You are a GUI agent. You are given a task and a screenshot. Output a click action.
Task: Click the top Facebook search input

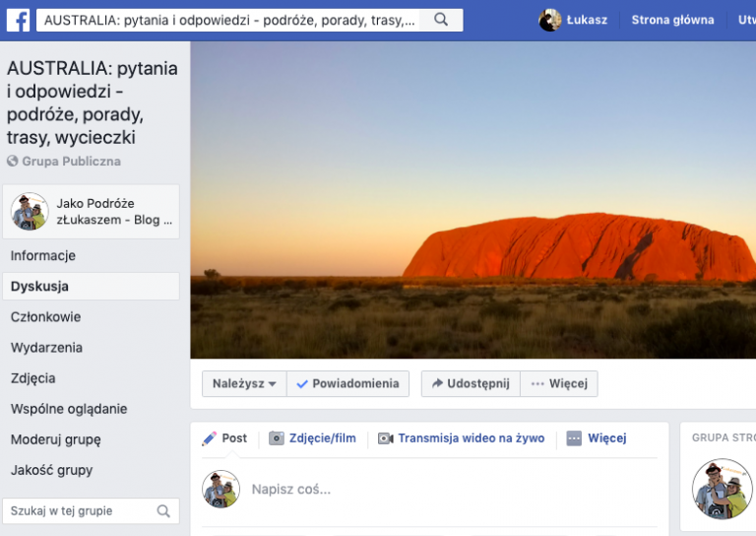[228, 20]
